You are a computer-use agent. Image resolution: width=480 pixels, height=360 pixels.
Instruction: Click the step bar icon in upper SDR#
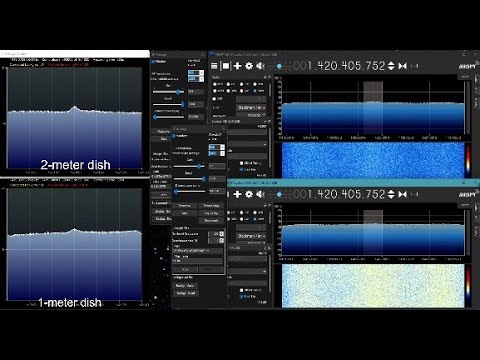[414, 66]
